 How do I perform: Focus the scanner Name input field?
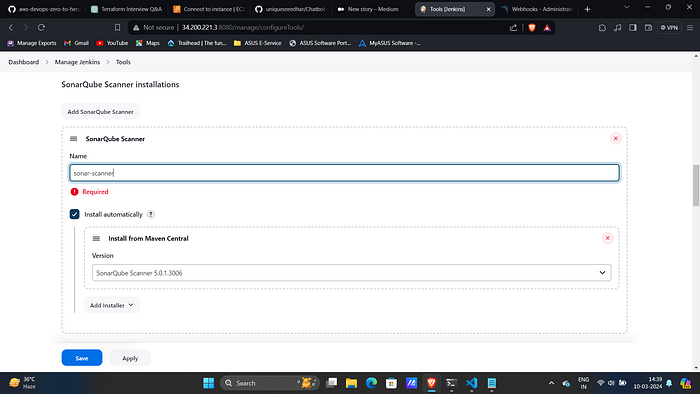click(344, 173)
